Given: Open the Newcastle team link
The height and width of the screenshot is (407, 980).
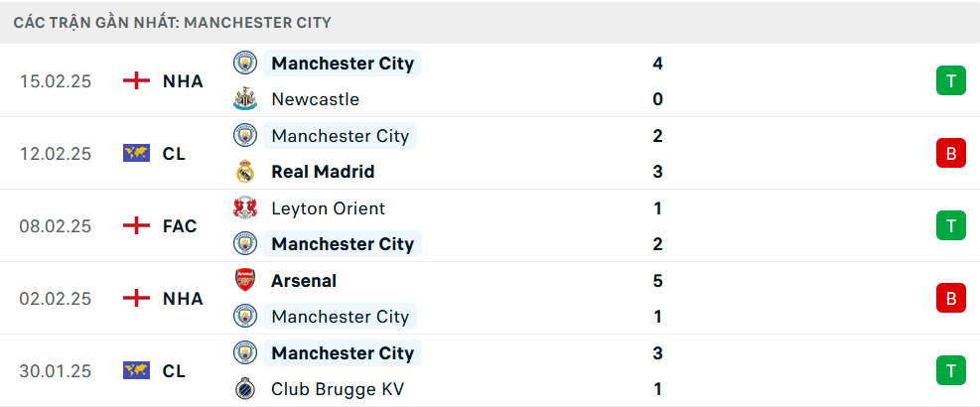Looking at the screenshot, I should (x=315, y=99).
